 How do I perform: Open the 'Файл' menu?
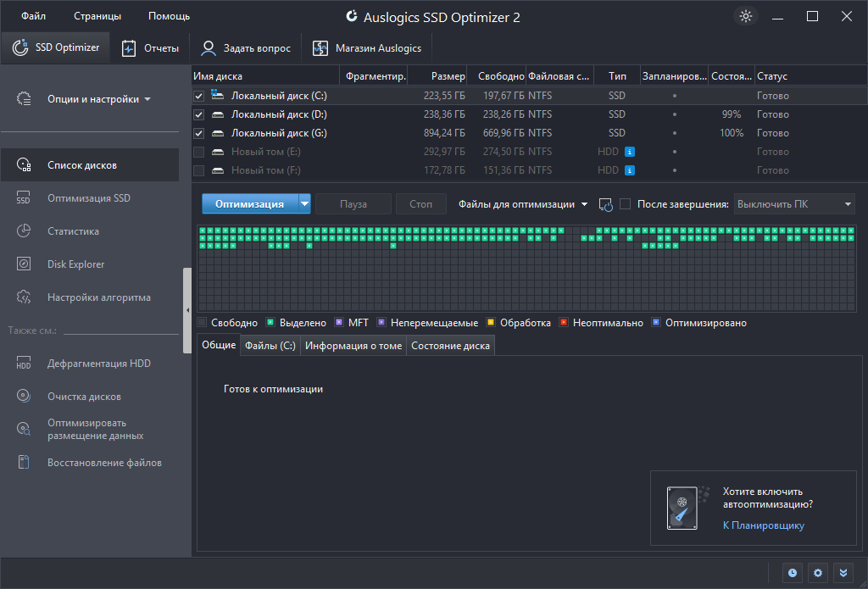coord(34,16)
